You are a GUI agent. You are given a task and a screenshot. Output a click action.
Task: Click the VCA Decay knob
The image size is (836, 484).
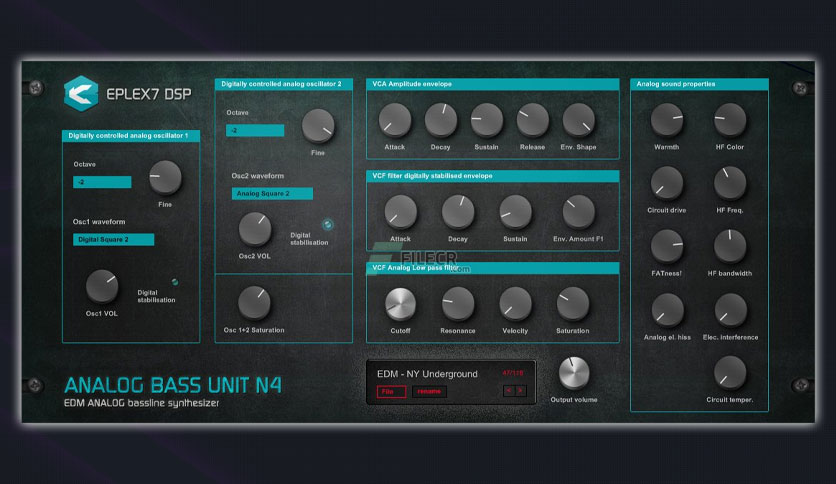point(440,120)
